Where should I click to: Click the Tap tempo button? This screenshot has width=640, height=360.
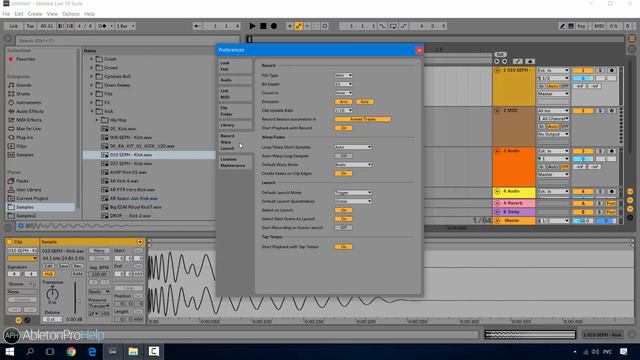click(x=30, y=26)
